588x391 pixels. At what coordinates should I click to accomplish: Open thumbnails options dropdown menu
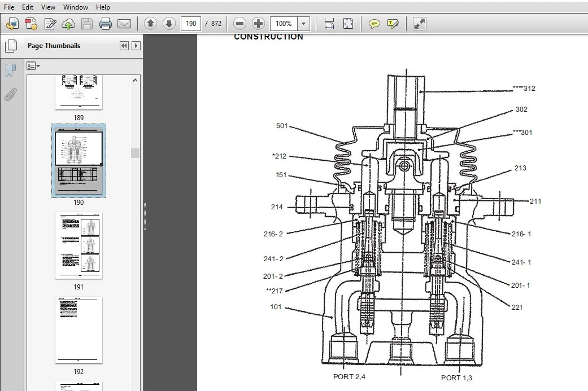[33, 66]
